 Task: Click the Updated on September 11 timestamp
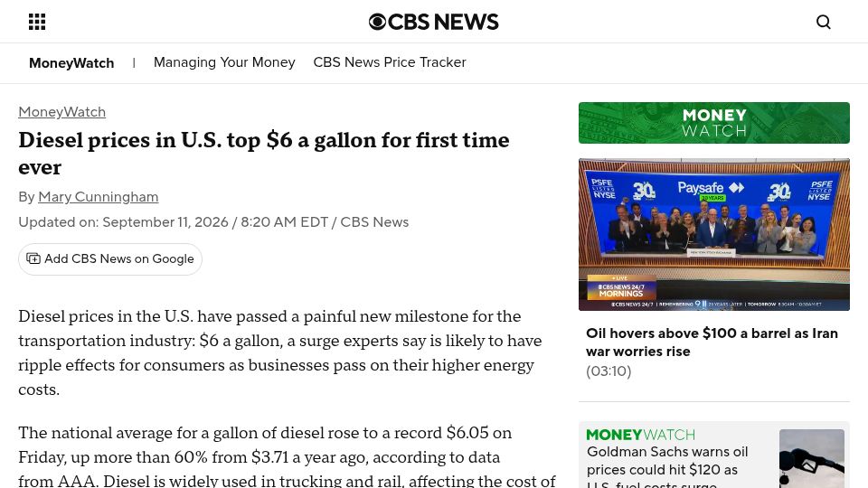point(213,222)
